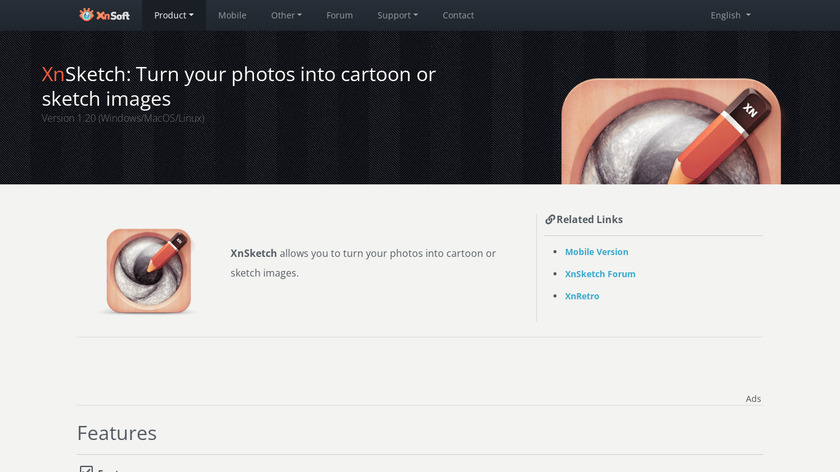This screenshot has height=472, width=840.
Task: Click the small XnSketch app icon beside the description
Action: click(x=149, y=271)
